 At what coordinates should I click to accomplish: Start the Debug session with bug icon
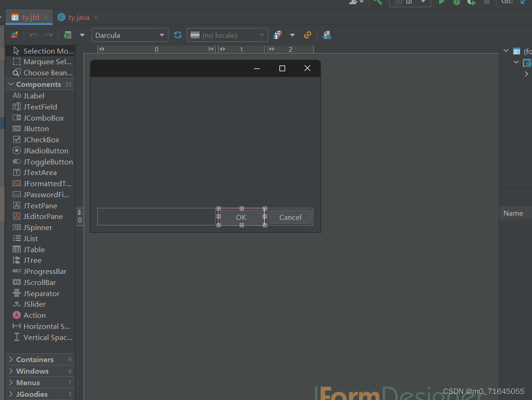click(x=456, y=2)
